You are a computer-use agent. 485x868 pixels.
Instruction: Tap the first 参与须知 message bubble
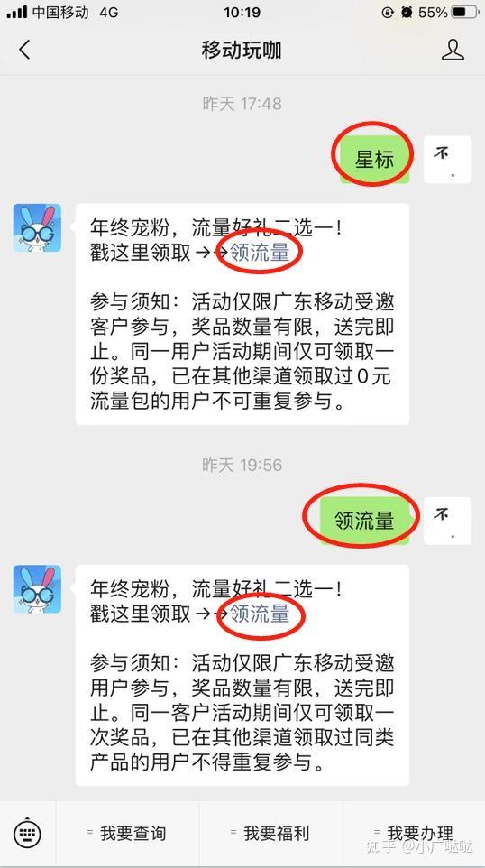click(x=242, y=314)
